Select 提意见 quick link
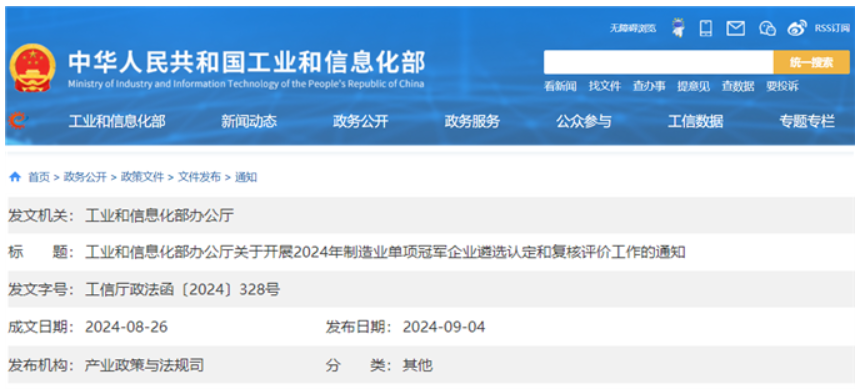 click(x=693, y=86)
